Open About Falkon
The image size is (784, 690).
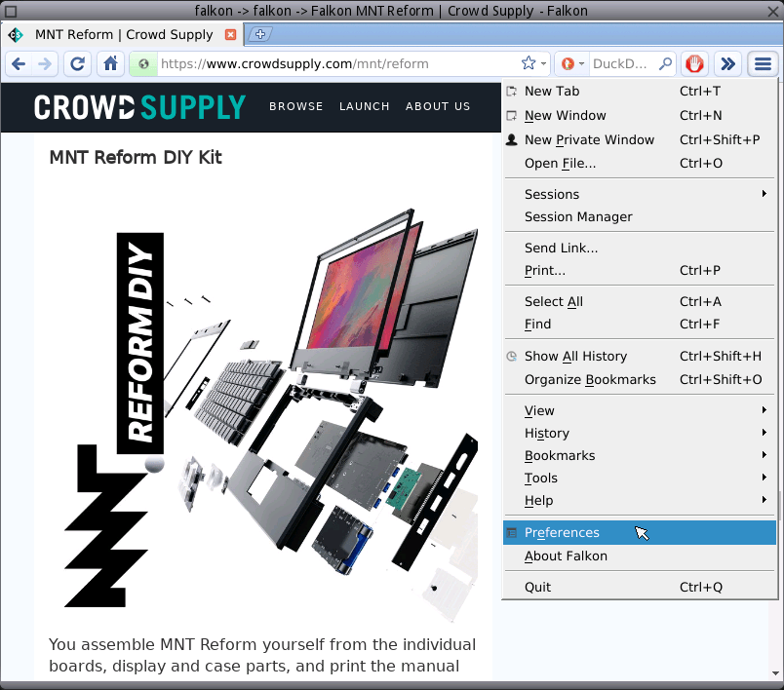(x=640, y=556)
